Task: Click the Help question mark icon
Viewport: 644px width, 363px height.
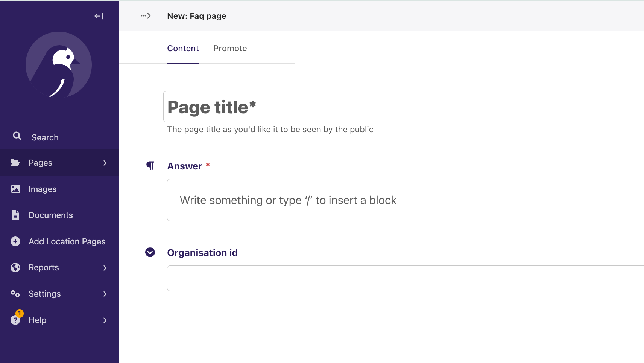Action: click(x=15, y=320)
